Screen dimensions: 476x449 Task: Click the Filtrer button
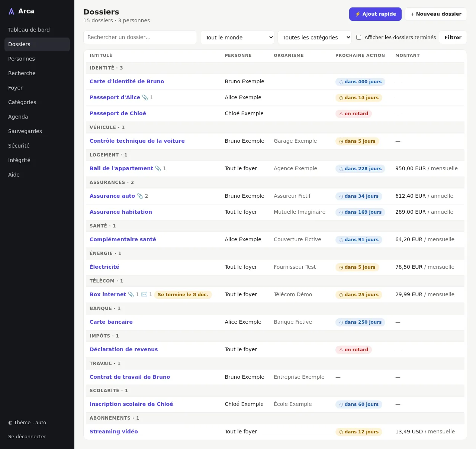(x=453, y=38)
